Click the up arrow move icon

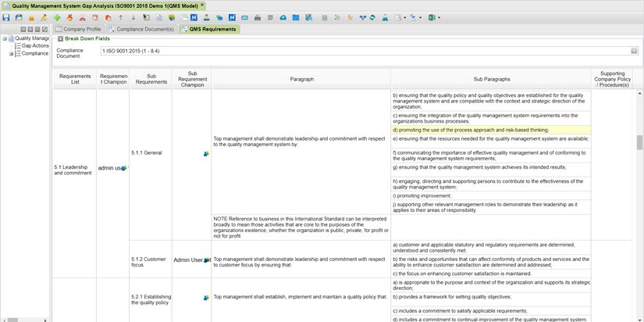coord(122,17)
